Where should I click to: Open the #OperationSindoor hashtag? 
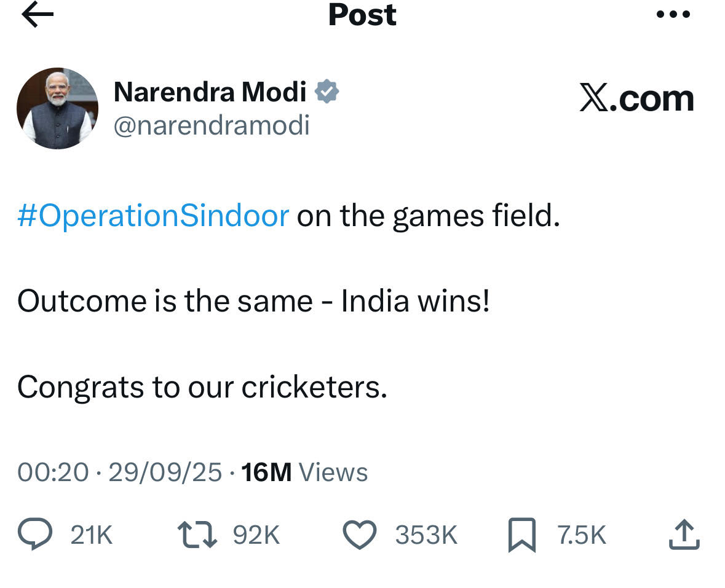coord(153,216)
